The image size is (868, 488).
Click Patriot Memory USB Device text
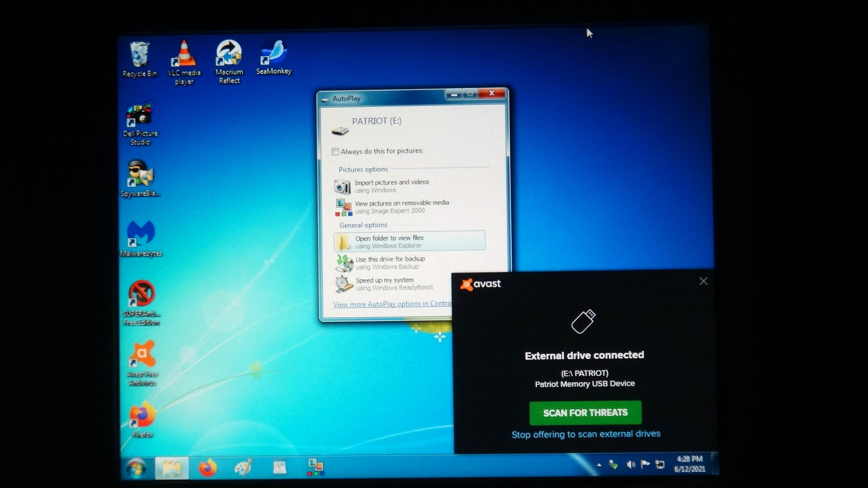click(x=585, y=384)
